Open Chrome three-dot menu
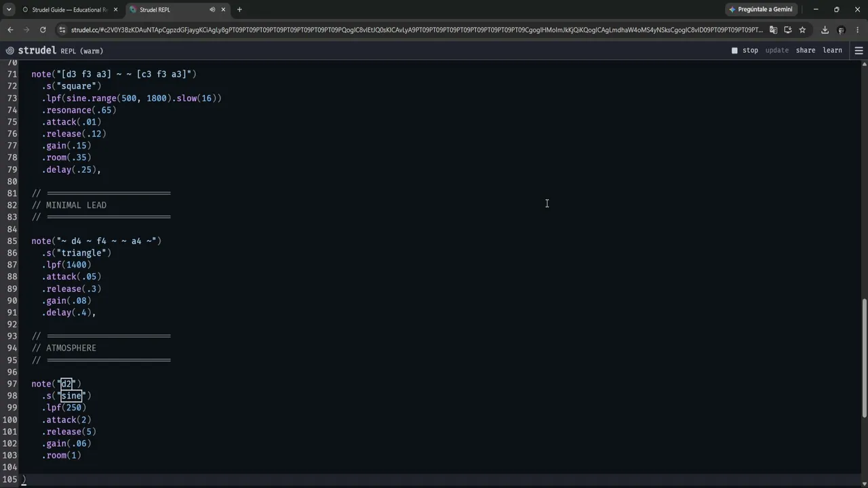Screen dimensions: 868x488 coord(857,30)
